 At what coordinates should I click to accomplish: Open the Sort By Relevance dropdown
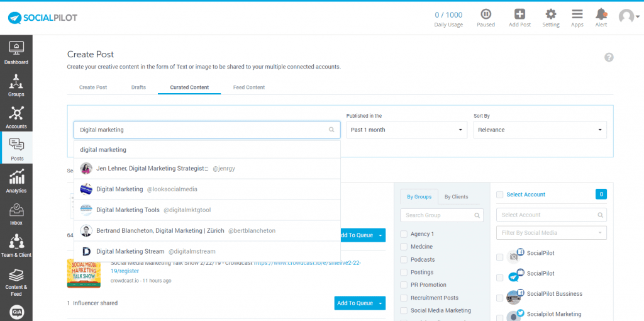tap(540, 130)
